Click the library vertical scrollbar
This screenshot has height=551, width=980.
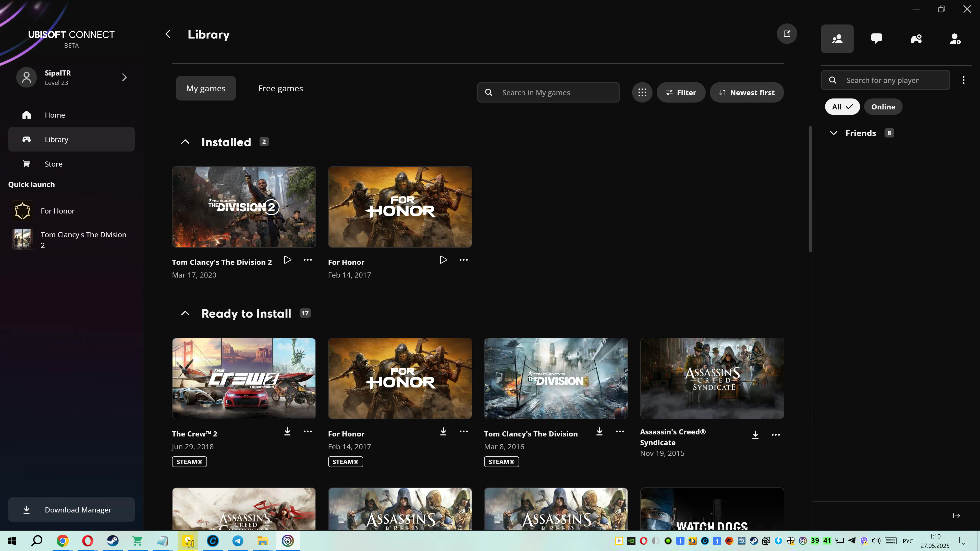[x=810, y=189]
